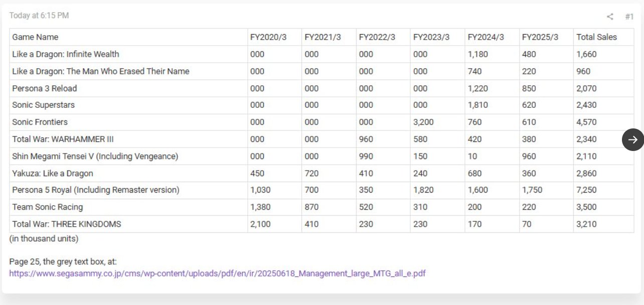Click Man Who Erased Their Name total 960
The image size is (644, 305).
[x=583, y=71]
